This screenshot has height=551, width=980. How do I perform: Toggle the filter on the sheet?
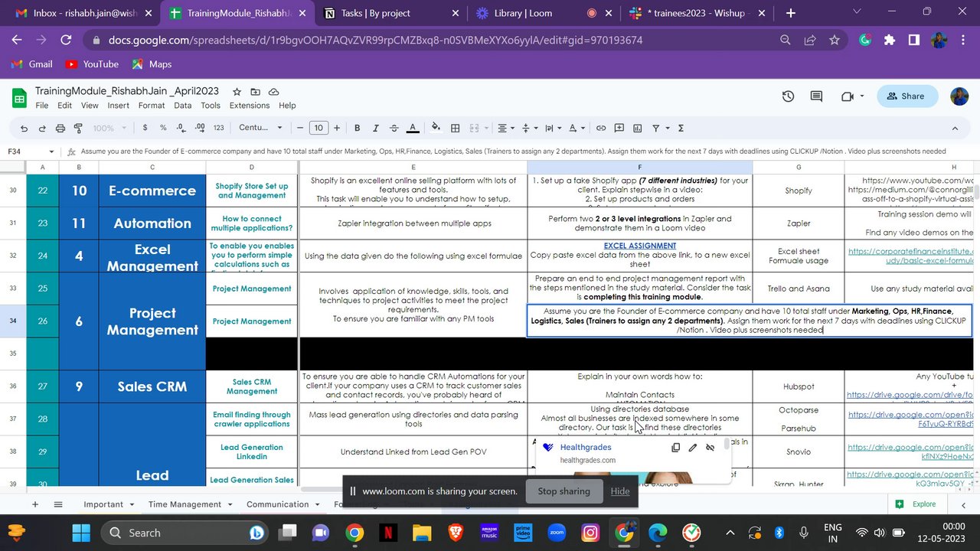coord(658,128)
